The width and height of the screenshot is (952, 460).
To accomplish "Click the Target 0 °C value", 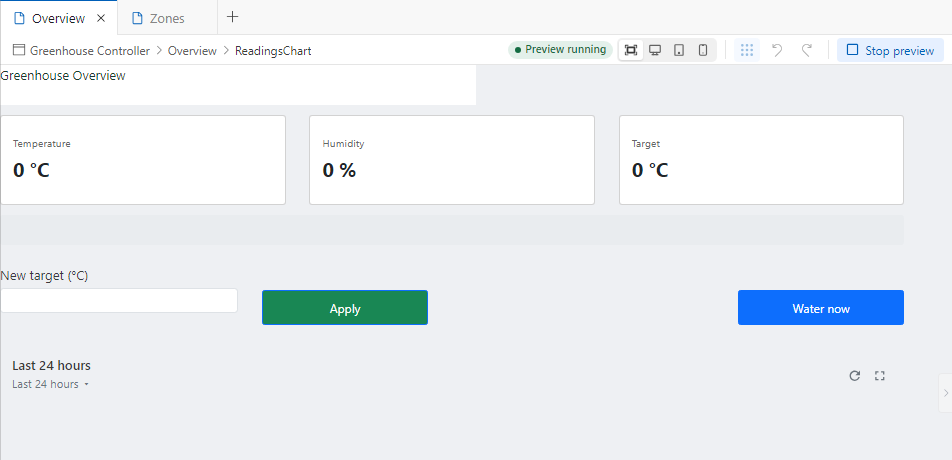I will pyautogui.click(x=650, y=171).
